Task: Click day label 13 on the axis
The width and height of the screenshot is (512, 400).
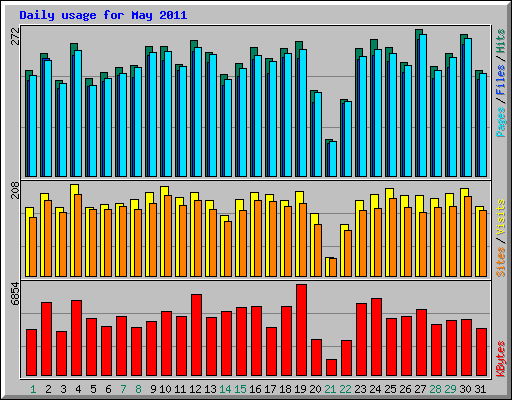Action: point(210,389)
